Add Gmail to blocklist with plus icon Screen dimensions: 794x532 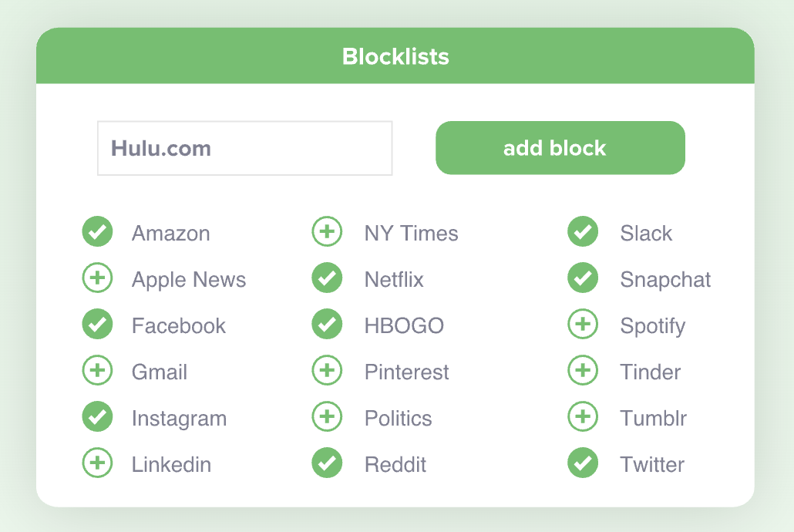point(97,370)
